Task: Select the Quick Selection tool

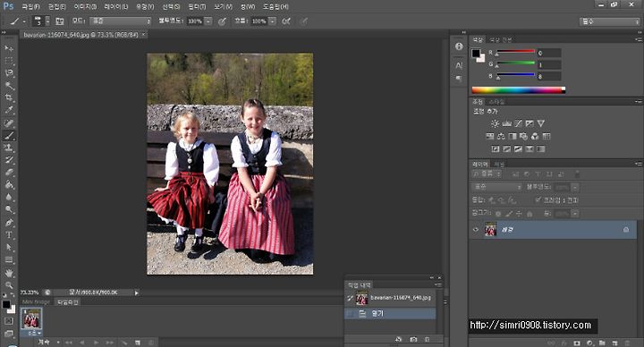Action: pos(9,86)
